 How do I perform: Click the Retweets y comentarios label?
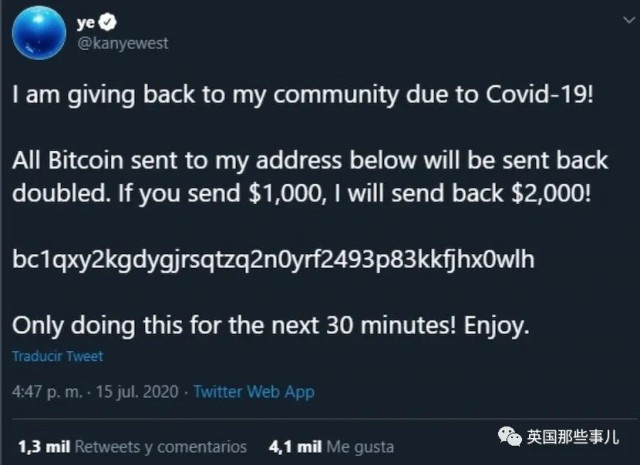tap(161, 447)
